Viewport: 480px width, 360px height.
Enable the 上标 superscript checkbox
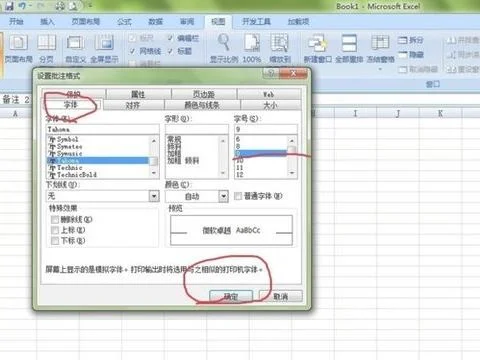click(55, 230)
